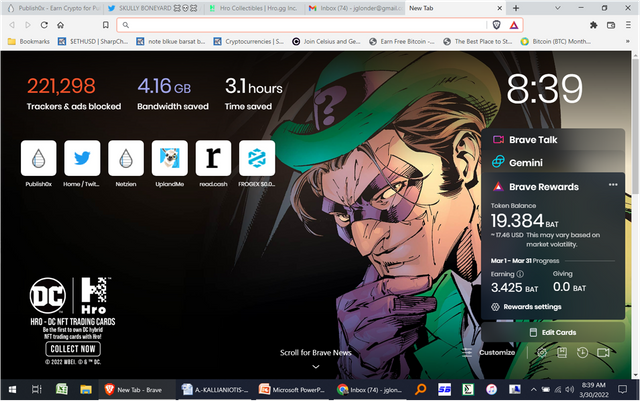Start Brave Talk video icon at bottom
The width and height of the screenshot is (640, 401).
coord(603,353)
